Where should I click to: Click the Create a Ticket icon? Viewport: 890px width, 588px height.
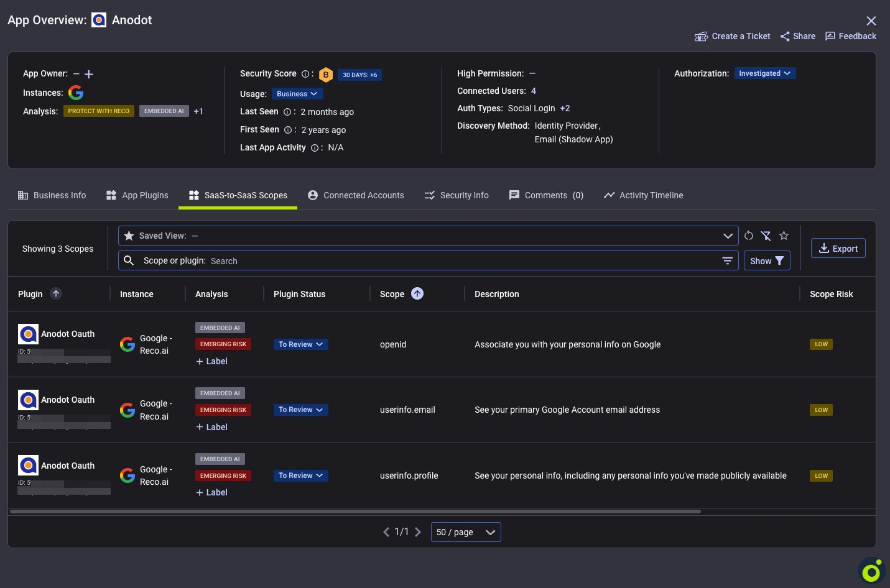click(x=701, y=37)
